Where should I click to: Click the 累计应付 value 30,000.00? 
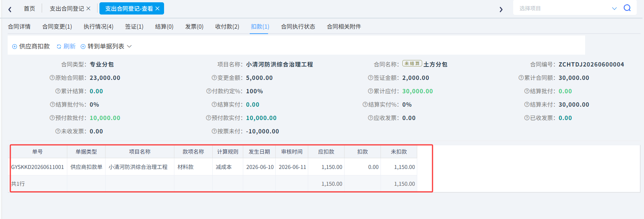(418, 91)
